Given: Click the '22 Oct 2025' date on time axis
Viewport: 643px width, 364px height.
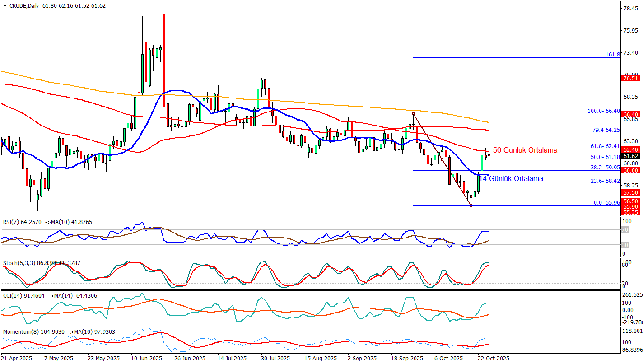Looking at the screenshot, I should pos(493,359).
